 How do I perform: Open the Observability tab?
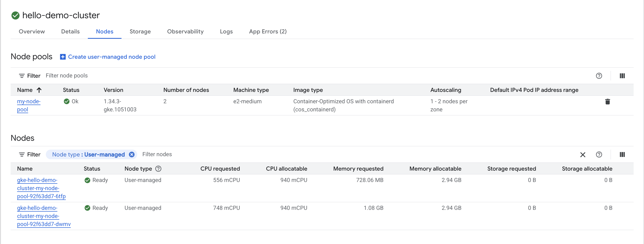[x=185, y=31]
